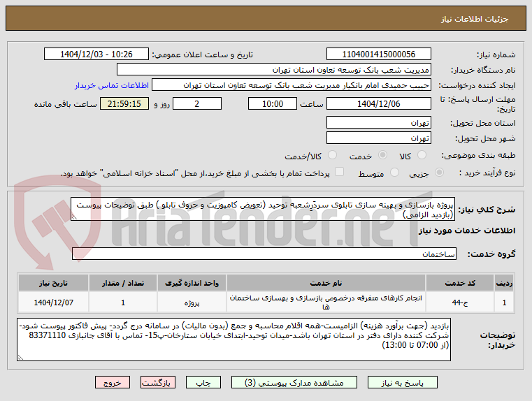
Task: Select the جزیی purchase type radio
Action: (x=440, y=173)
